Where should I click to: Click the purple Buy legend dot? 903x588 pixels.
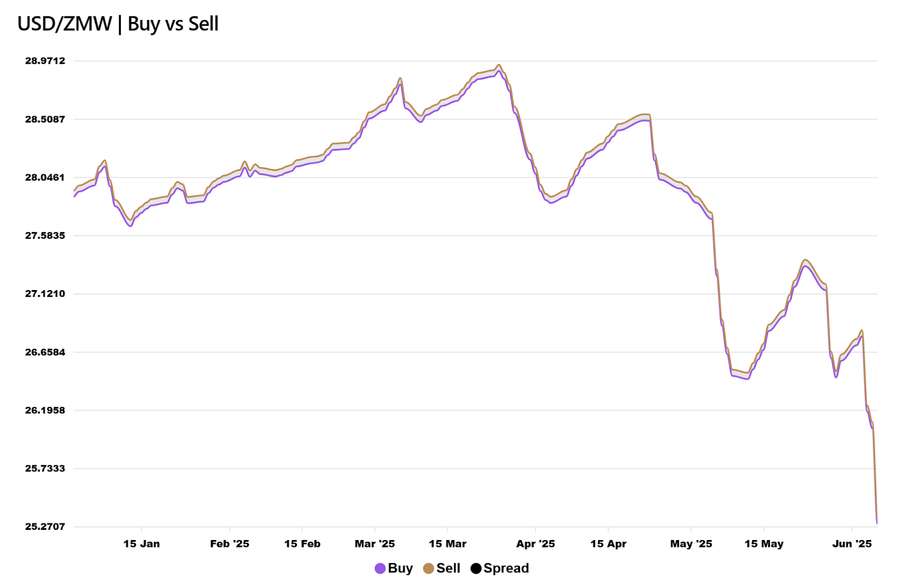(380, 569)
